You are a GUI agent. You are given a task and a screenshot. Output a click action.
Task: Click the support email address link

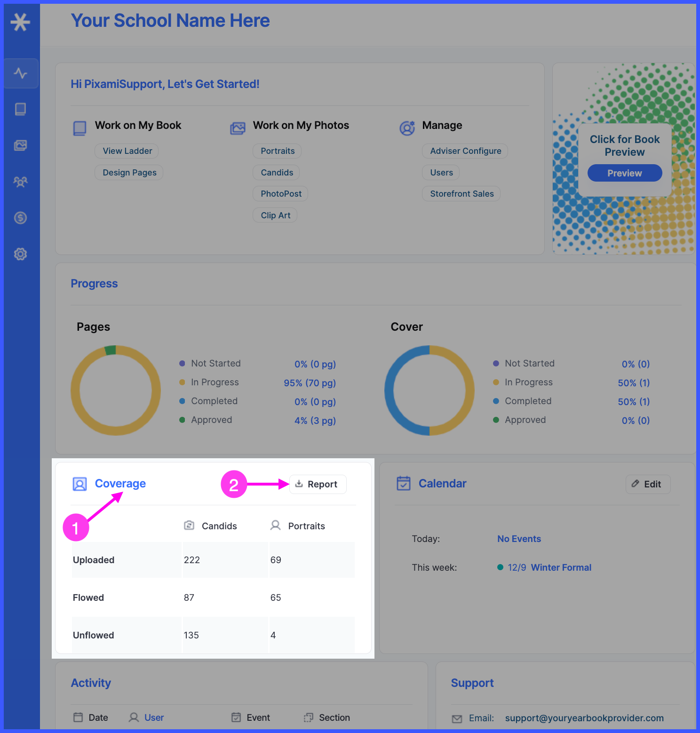pos(584,718)
